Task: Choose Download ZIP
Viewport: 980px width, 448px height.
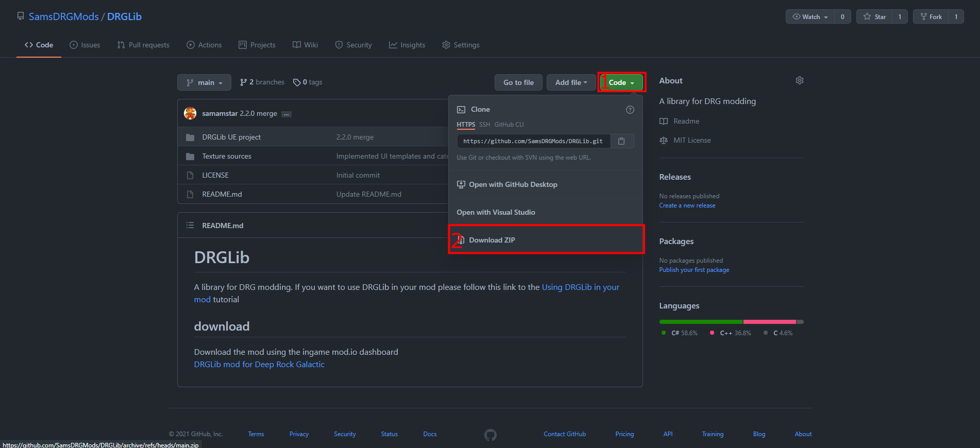Action: pyautogui.click(x=546, y=240)
